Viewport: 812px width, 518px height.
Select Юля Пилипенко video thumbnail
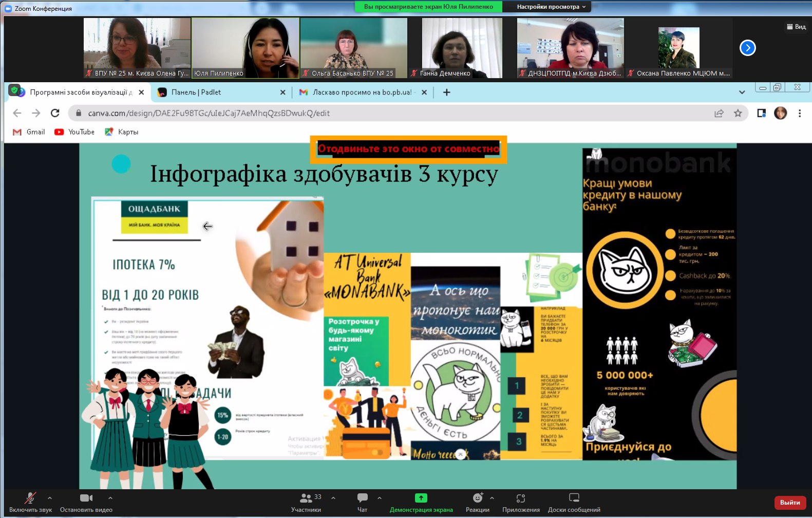pyautogui.click(x=246, y=48)
